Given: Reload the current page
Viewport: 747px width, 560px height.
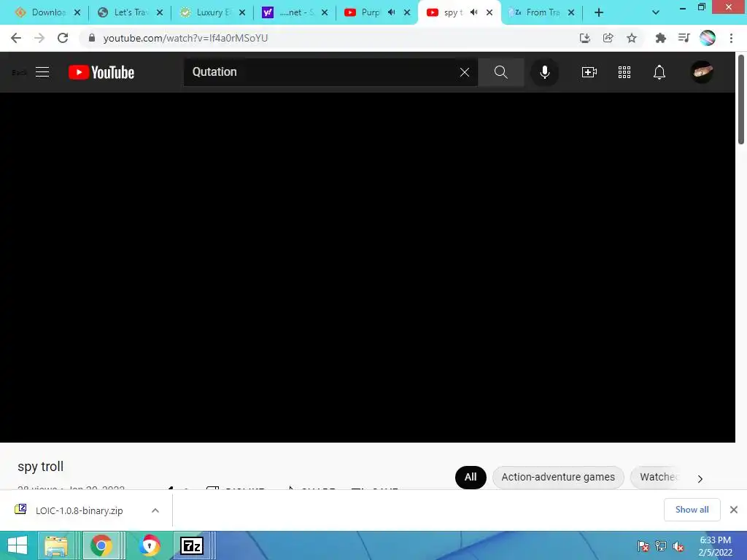Looking at the screenshot, I should [x=63, y=38].
